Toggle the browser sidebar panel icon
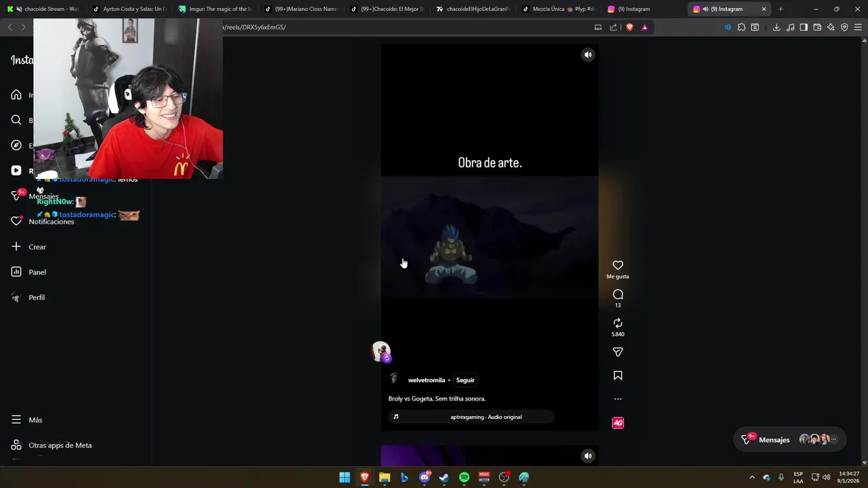Image resolution: width=868 pixels, height=488 pixels. pos(804,27)
